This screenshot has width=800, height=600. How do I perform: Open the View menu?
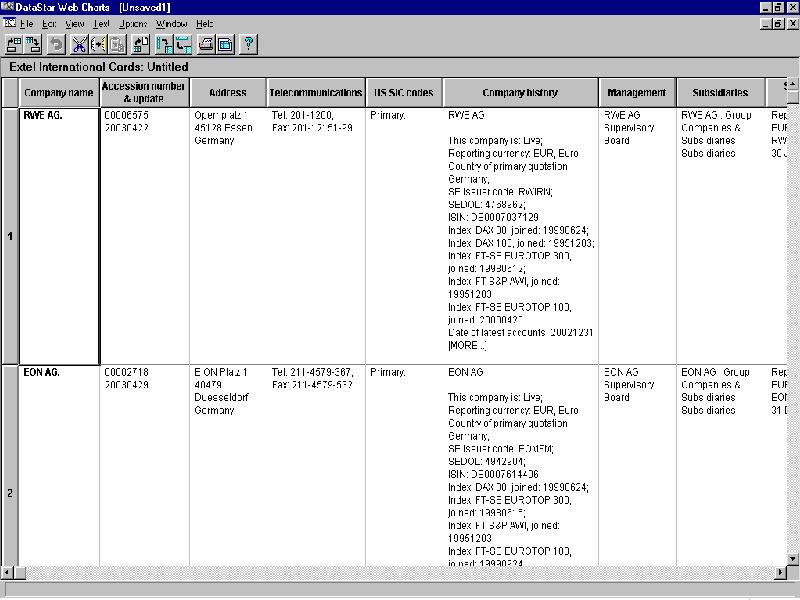pos(75,23)
